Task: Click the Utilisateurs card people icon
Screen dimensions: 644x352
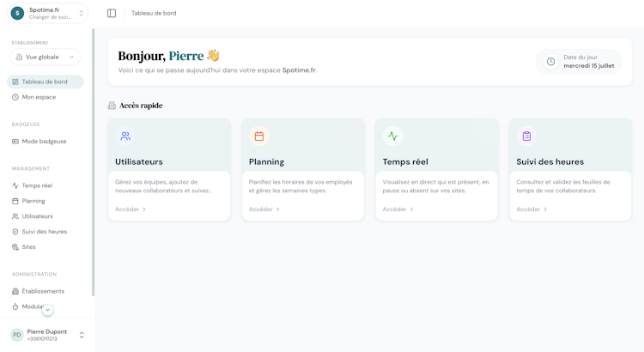Action: 125,136
